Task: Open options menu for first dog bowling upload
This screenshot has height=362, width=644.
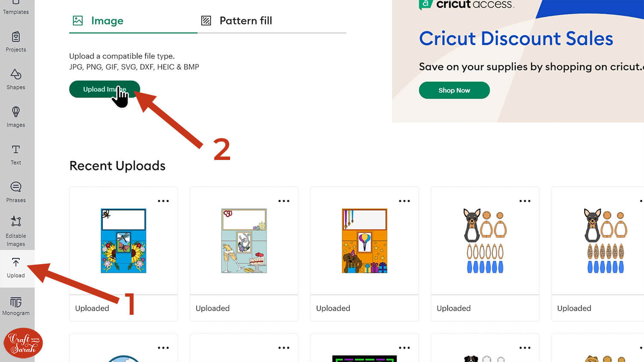Action: [x=525, y=201]
